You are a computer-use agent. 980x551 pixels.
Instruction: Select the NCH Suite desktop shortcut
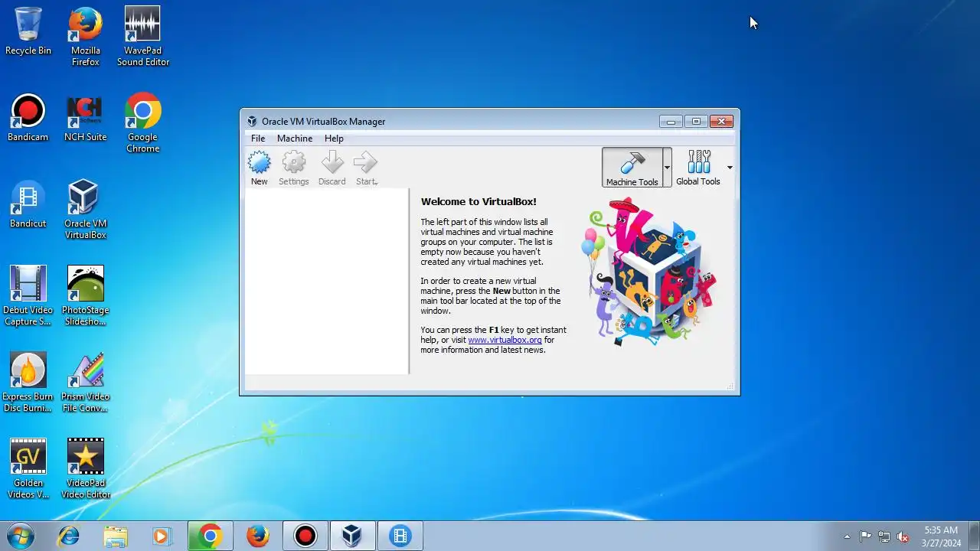pos(86,118)
